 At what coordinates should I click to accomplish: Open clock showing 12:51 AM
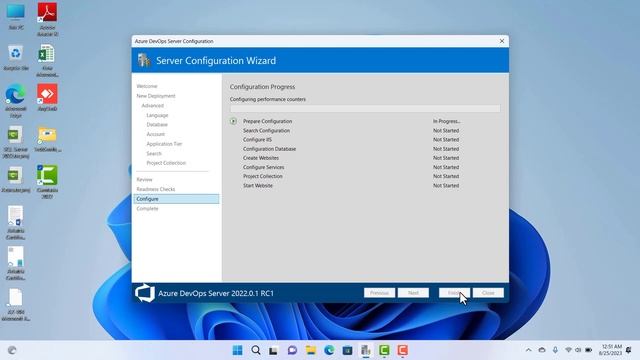[x=611, y=350]
